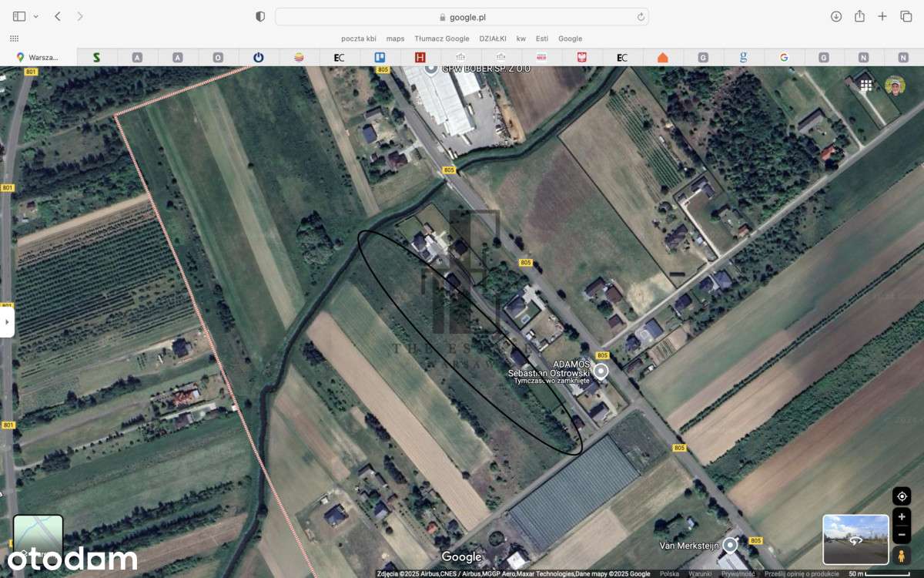Show the Safari downloads list
The width and height of the screenshot is (924, 578).
836,16
